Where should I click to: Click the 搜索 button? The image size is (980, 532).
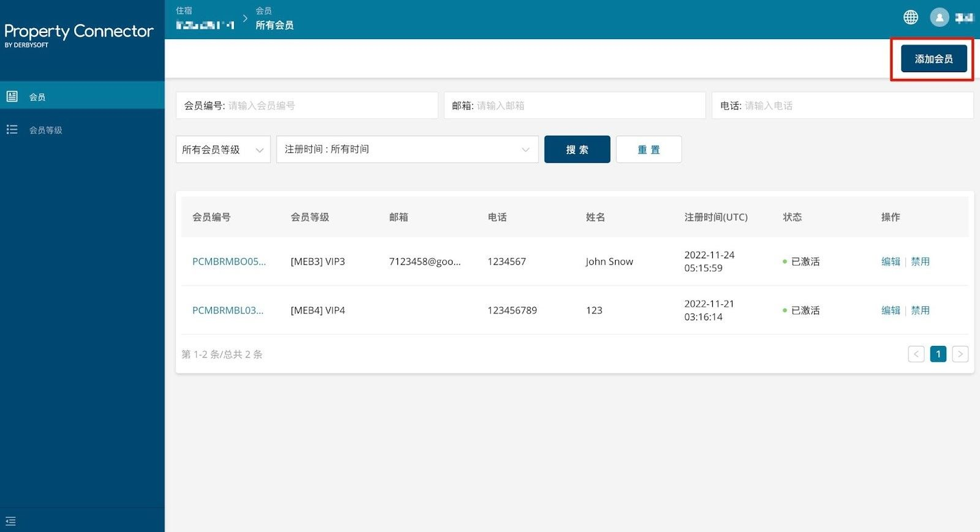tap(577, 149)
